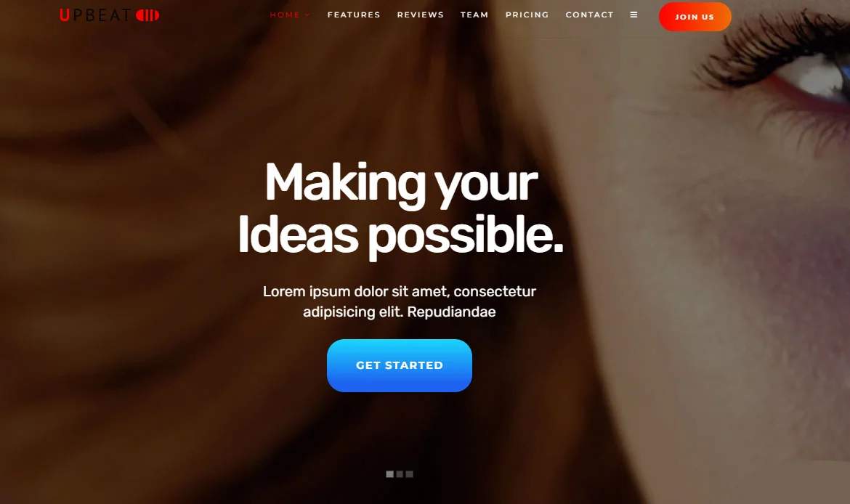850x504 pixels.
Task: Navigate to REVIEWS in the navbar
Action: click(420, 15)
